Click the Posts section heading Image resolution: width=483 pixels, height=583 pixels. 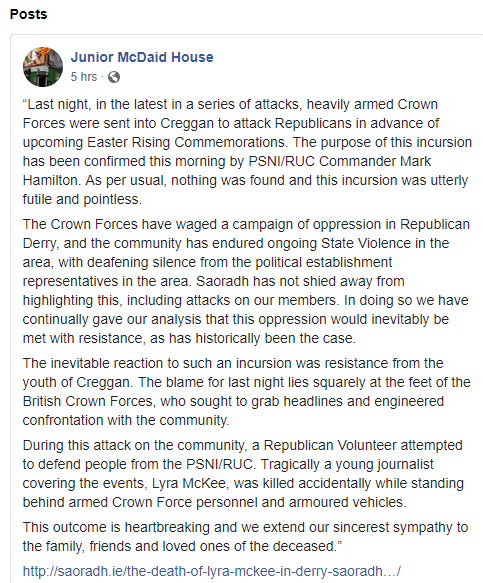(x=29, y=14)
